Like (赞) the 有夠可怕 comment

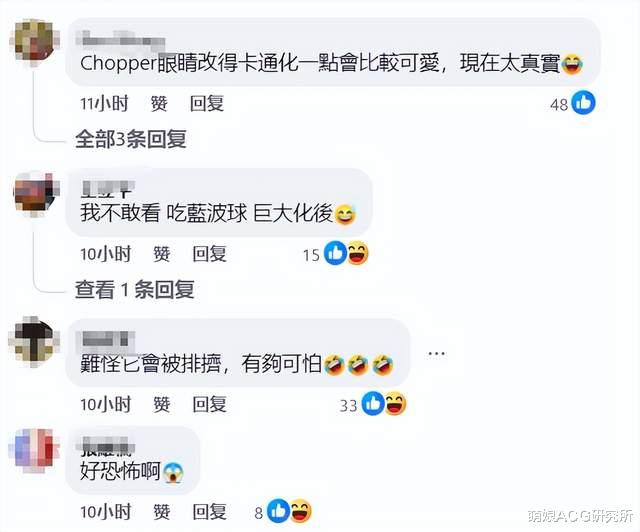pyautogui.click(x=162, y=404)
